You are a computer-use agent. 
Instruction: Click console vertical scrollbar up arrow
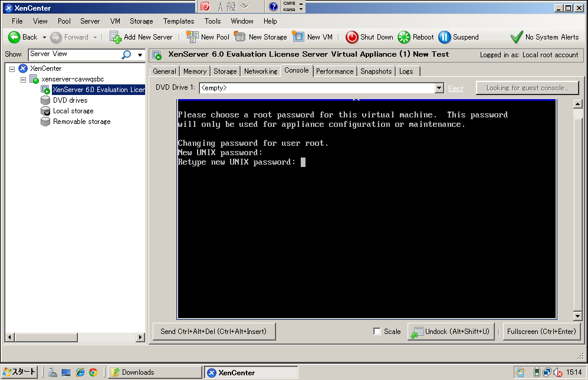point(578,104)
